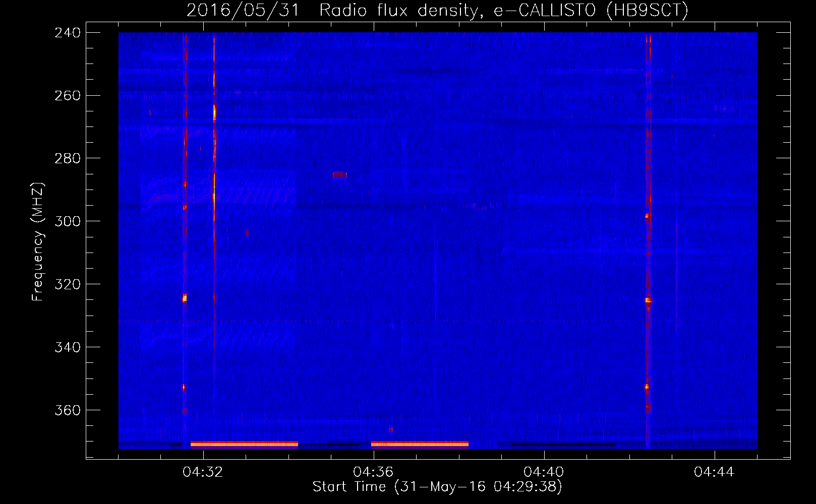Click the plot title with date 2016/05/31
The height and width of the screenshot is (504, 816).
[x=437, y=10]
